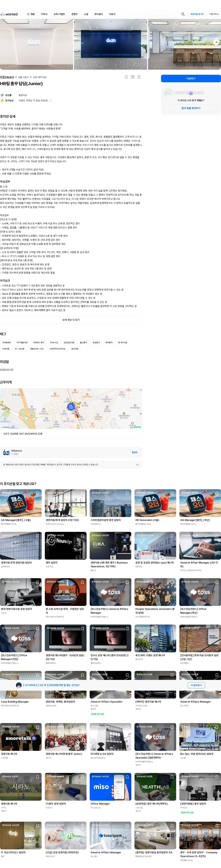Bookmark the Neurodigm 재무 담당자 card

click(82, 536)
